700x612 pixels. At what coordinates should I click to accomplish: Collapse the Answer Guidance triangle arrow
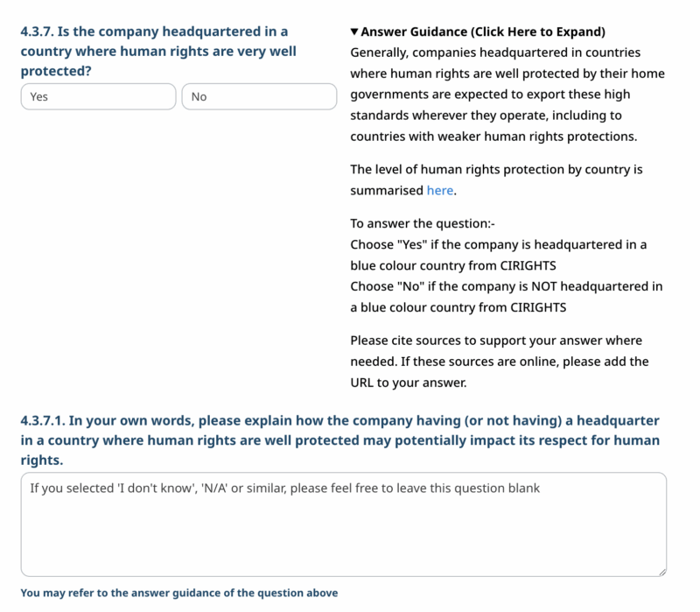[x=354, y=32]
